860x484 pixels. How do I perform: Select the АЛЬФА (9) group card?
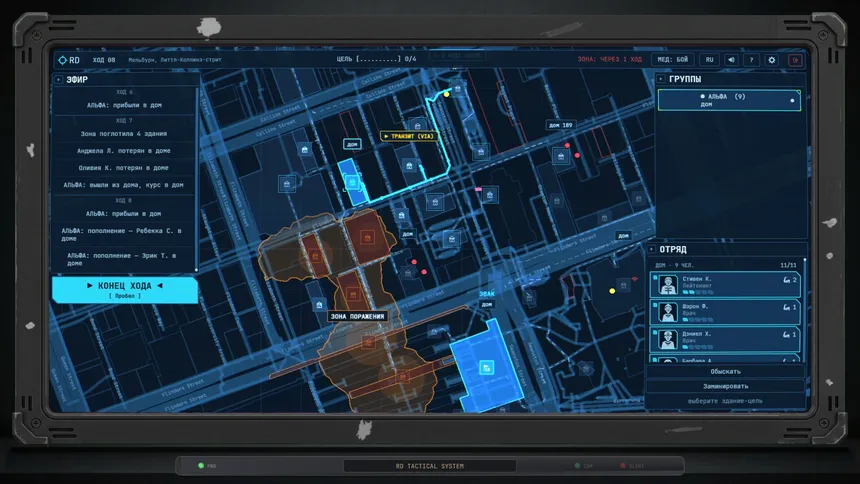coord(729,100)
